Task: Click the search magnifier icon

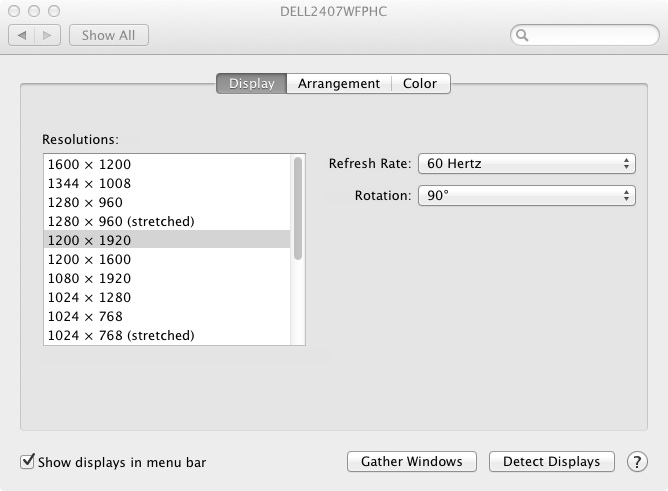Action: (522, 35)
